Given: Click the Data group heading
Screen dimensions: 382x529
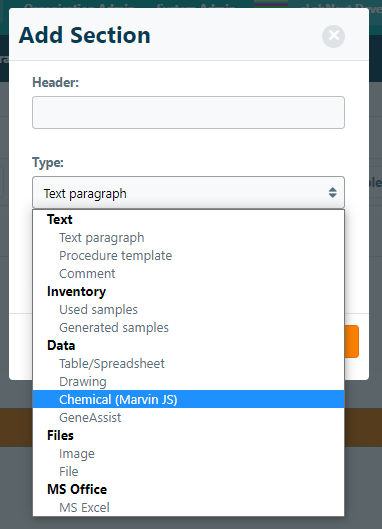Looking at the screenshot, I should coord(61,345).
